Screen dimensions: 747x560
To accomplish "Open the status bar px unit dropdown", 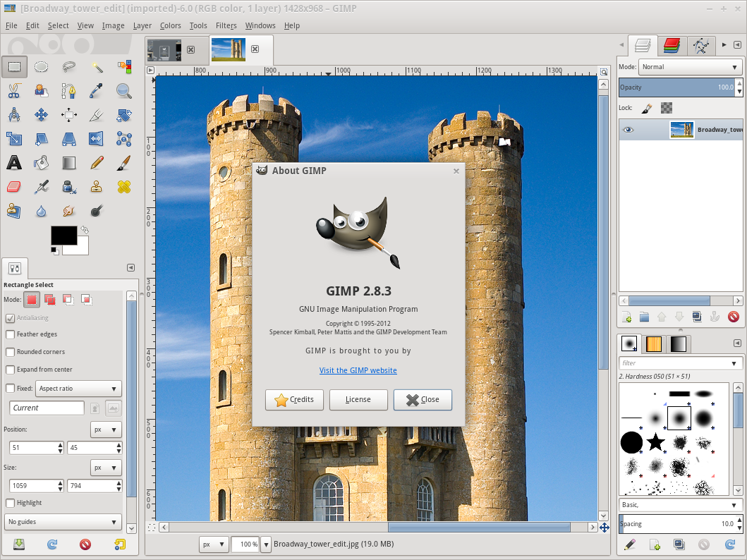I will 214,544.
